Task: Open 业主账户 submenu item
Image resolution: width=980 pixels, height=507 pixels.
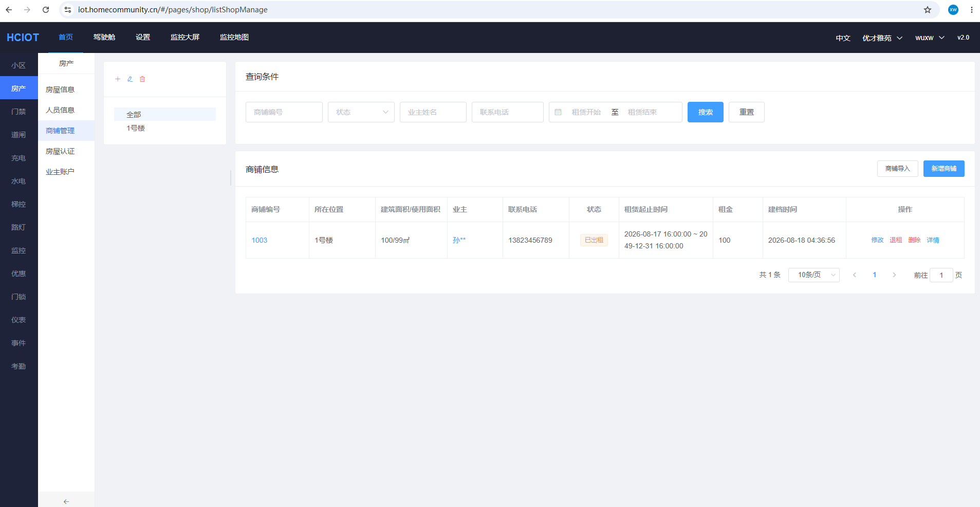Action: click(66, 172)
